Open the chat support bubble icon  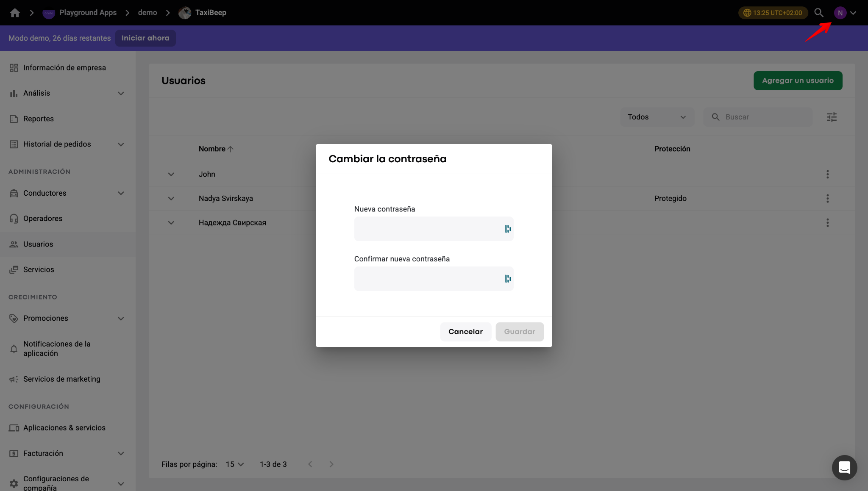click(x=844, y=467)
